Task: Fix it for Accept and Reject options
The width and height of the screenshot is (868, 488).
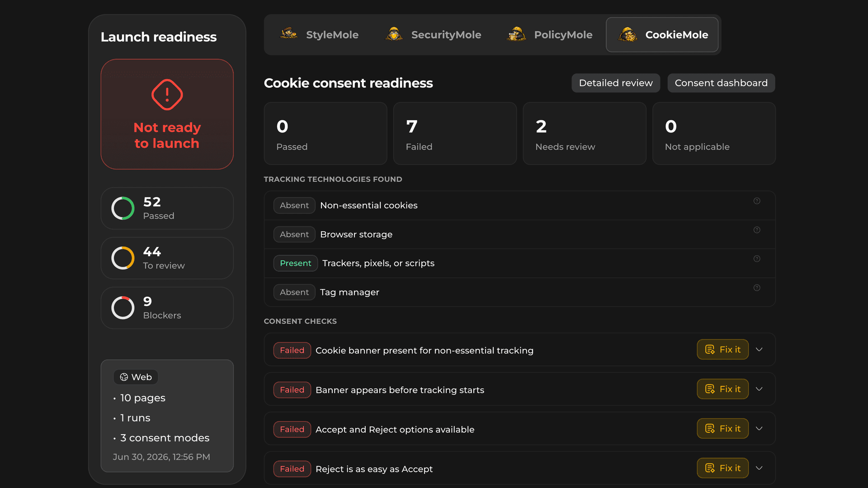Action: coord(722,428)
